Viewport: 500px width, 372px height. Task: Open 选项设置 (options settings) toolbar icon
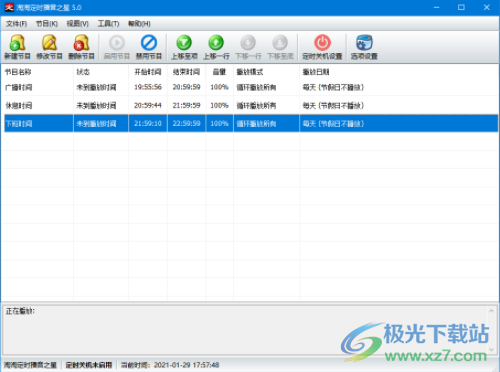tap(364, 47)
